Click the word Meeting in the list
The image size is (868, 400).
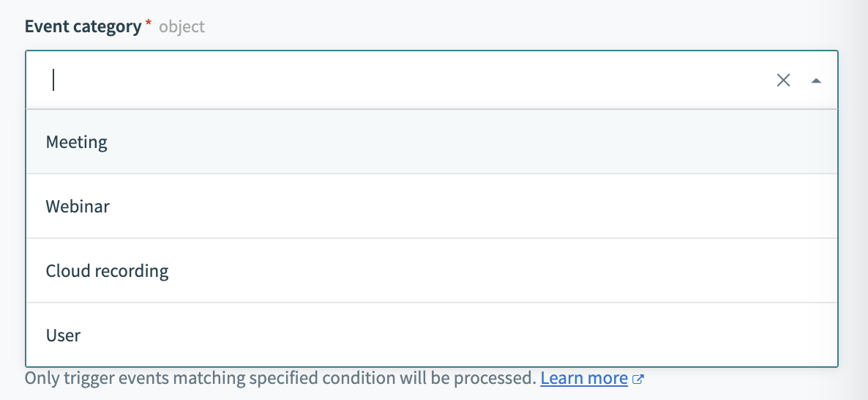point(77,142)
